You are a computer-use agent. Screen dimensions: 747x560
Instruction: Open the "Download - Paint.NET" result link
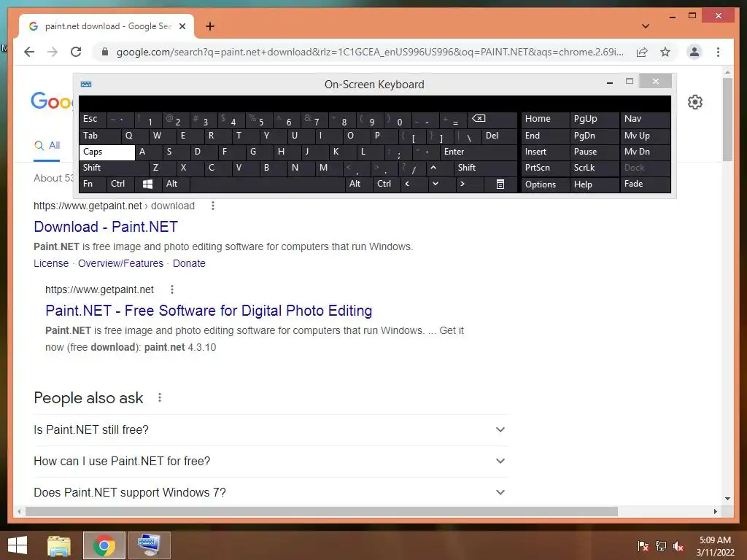click(x=106, y=227)
